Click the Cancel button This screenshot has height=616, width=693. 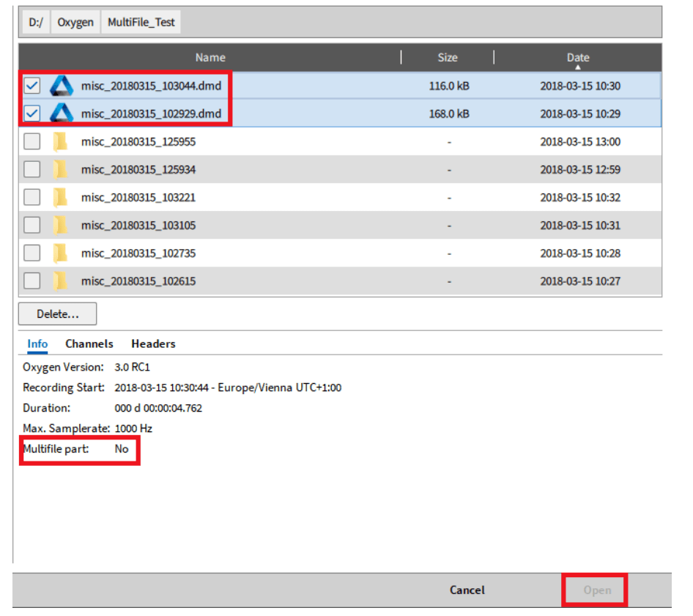pyautogui.click(x=467, y=590)
